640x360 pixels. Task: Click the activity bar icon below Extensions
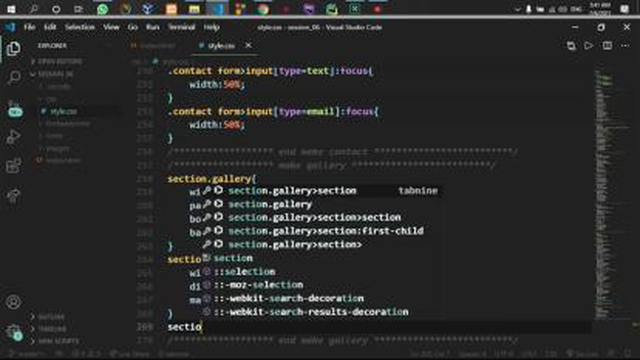(13, 196)
